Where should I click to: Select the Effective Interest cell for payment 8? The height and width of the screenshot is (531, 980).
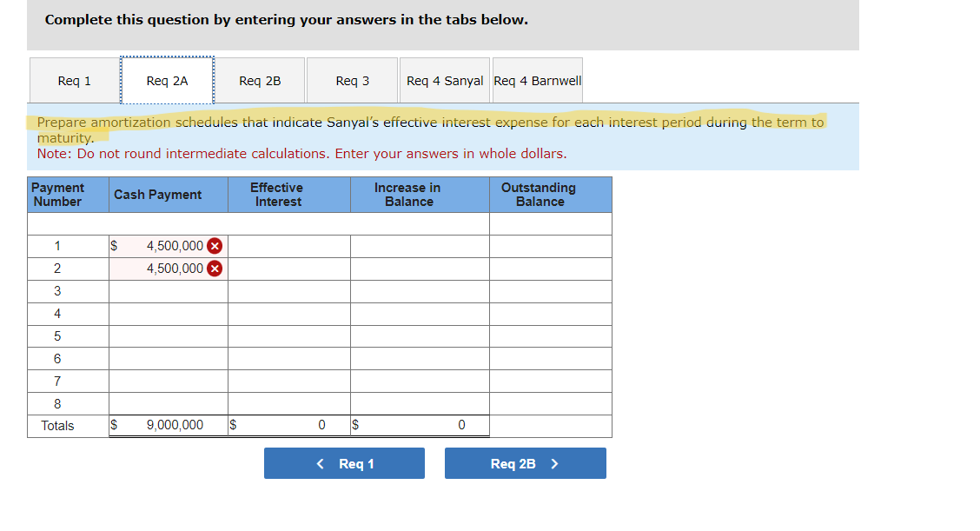(x=288, y=403)
